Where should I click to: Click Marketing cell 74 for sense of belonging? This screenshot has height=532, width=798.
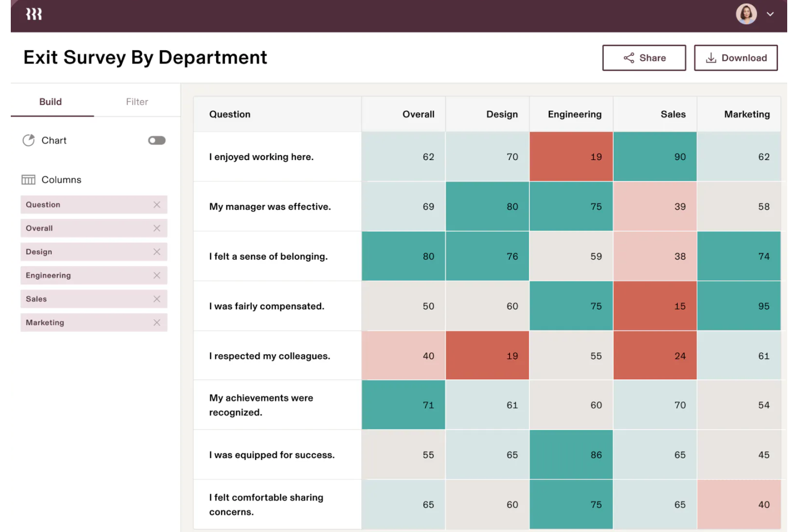point(739,257)
